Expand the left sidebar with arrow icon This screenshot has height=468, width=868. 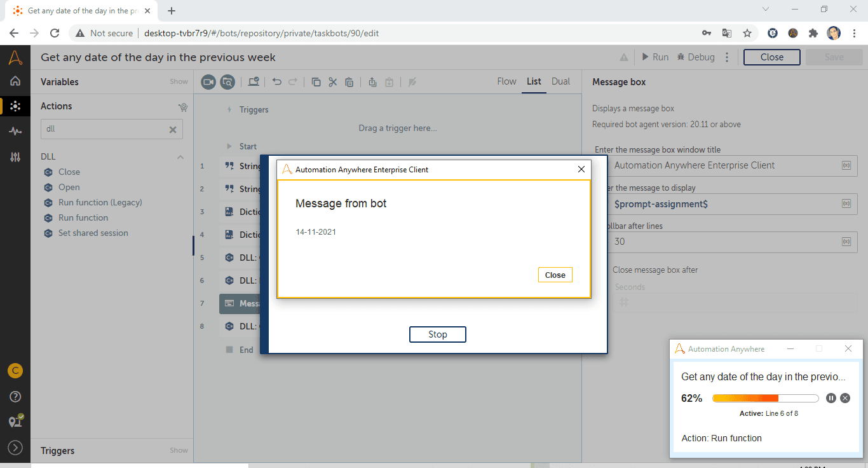(15, 448)
